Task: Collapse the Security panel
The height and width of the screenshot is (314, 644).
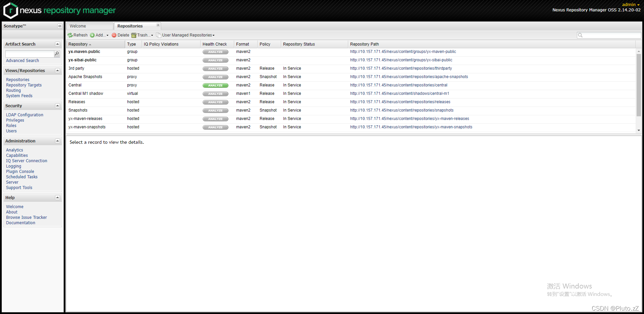Action: coord(57,106)
